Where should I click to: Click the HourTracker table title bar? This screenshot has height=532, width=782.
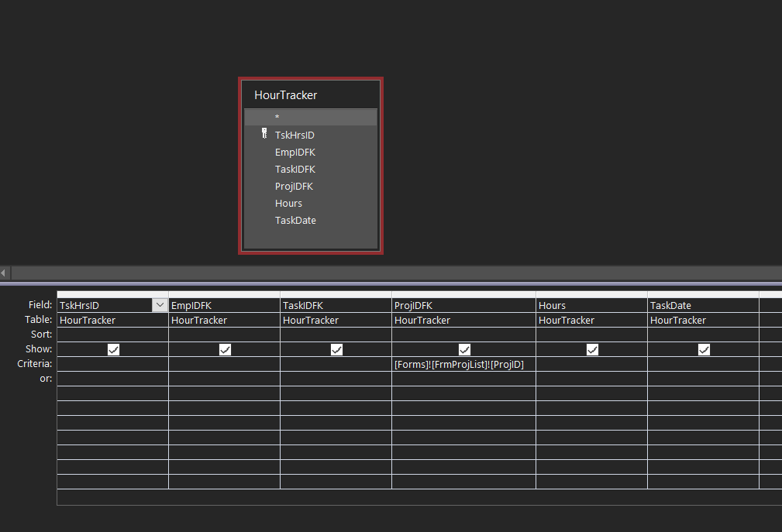pyautogui.click(x=311, y=94)
